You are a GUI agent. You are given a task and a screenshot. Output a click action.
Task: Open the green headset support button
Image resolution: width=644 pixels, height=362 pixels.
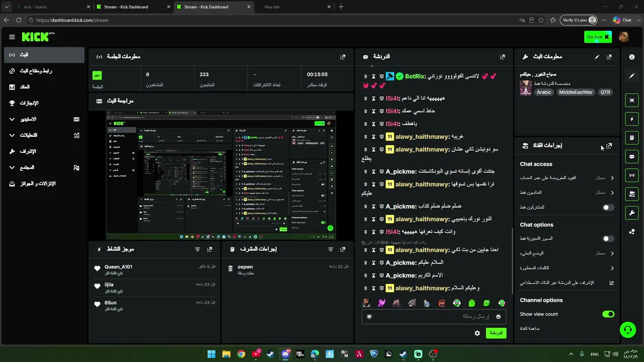[x=627, y=330]
